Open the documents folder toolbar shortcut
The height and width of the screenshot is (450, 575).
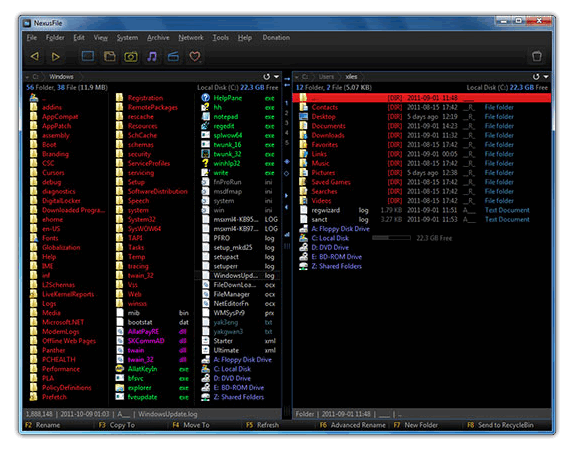click(x=109, y=56)
